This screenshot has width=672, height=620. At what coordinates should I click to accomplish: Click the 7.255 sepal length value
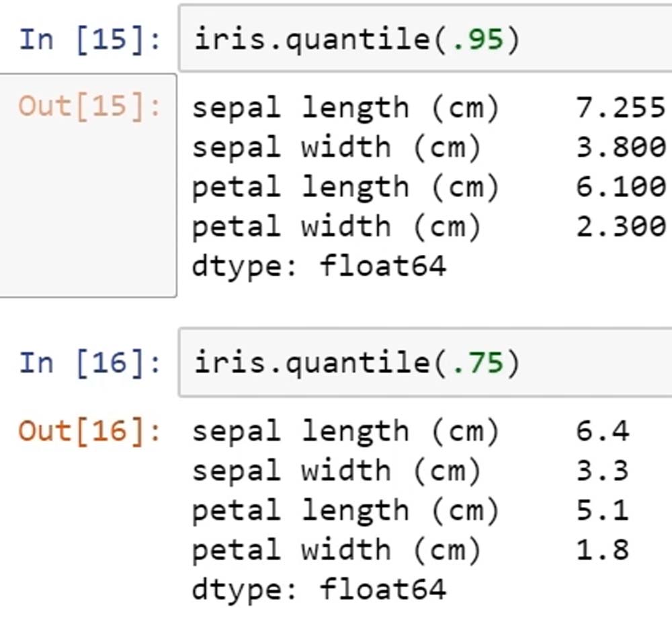click(620, 108)
